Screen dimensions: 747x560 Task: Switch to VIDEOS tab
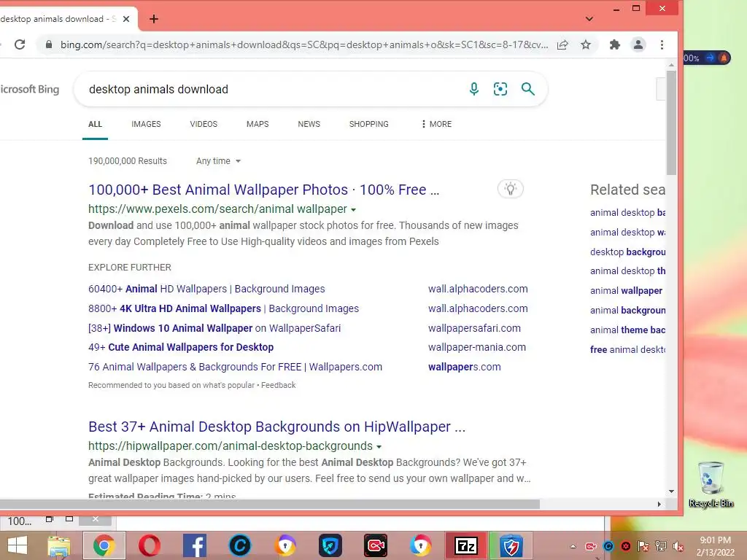pyautogui.click(x=204, y=124)
